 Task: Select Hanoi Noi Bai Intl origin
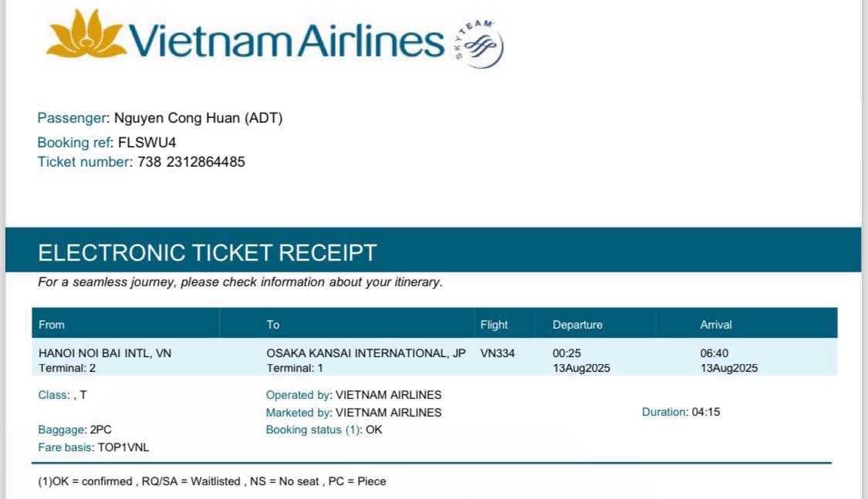(x=105, y=353)
